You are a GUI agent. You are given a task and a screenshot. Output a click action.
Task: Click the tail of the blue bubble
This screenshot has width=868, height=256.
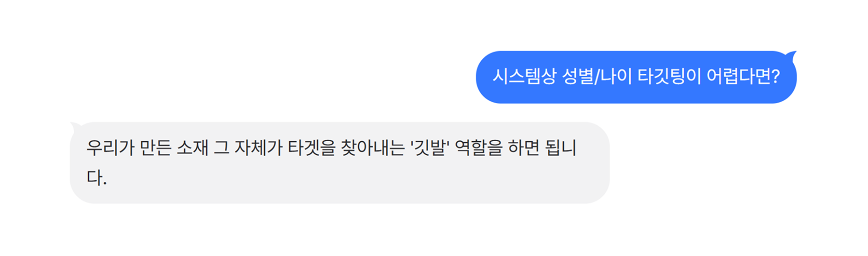(x=791, y=55)
